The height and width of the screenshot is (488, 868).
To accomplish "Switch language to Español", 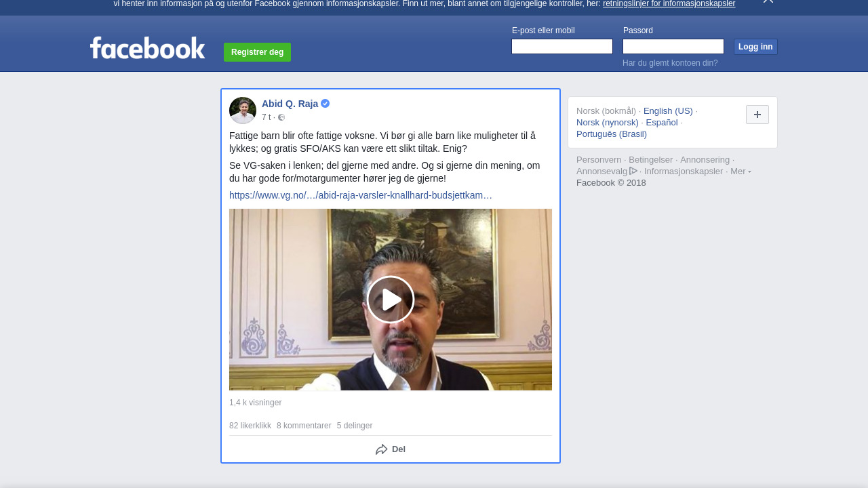I will [662, 123].
